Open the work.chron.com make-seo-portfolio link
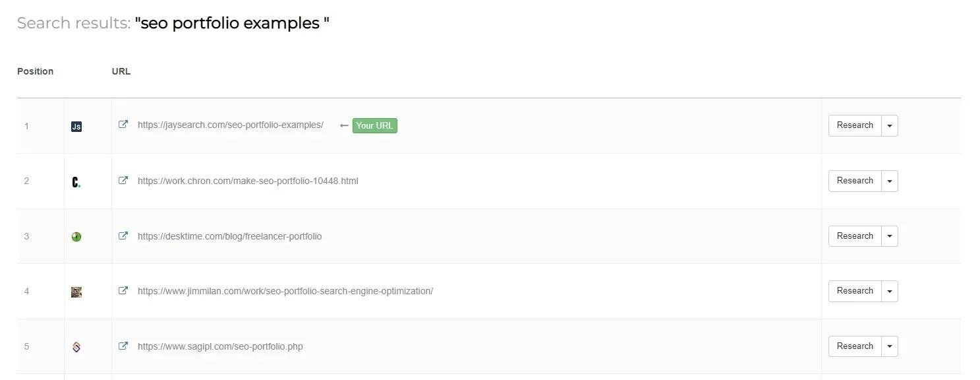 pos(248,181)
